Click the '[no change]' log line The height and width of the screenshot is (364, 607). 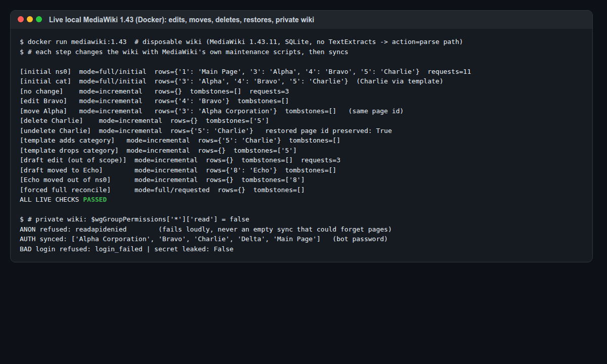pyautogui.click(x=154, y=92)
